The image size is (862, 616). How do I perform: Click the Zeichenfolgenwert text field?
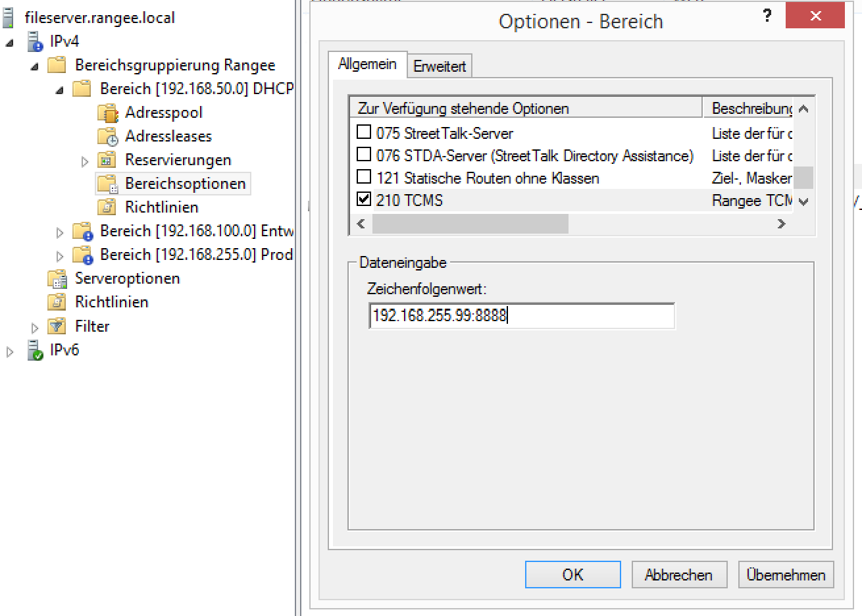(521, 316)
